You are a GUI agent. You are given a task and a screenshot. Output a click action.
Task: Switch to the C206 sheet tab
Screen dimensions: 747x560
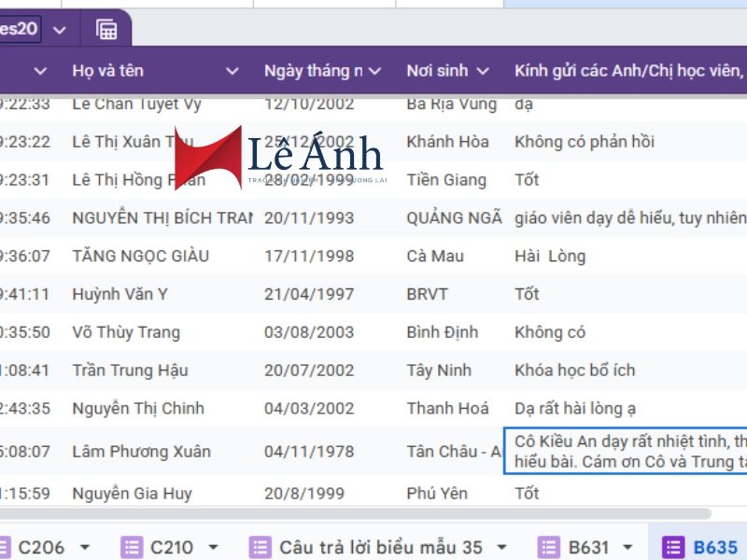(x=40, y=547)
